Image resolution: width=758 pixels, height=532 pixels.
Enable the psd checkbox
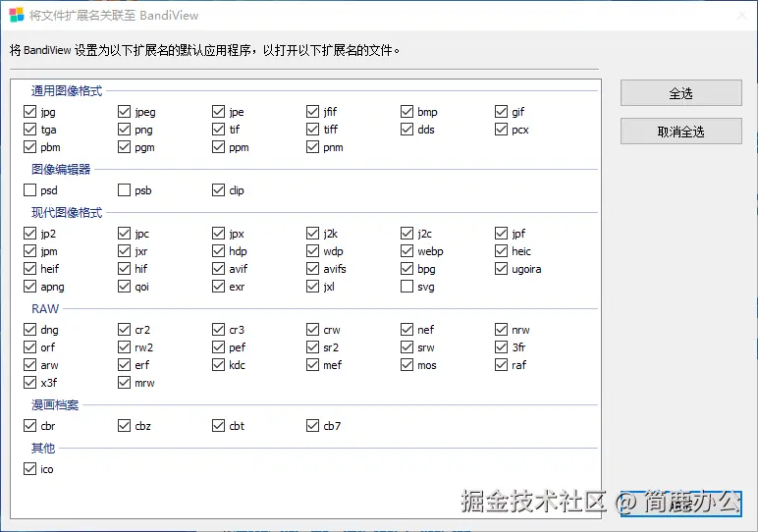point(30,189)
